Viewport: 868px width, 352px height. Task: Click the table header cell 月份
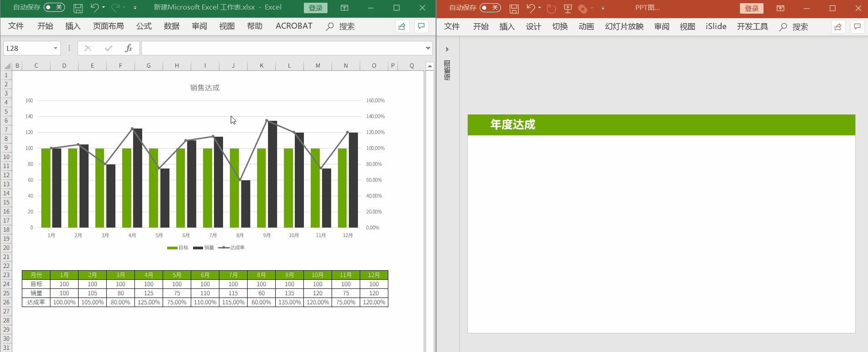pos(36,275)
